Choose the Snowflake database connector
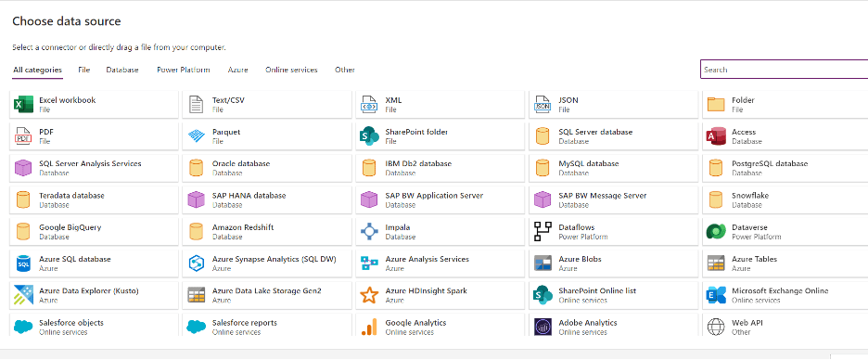Image resolution: width=868 pixels, height=360 pixels. pos(785,199)
